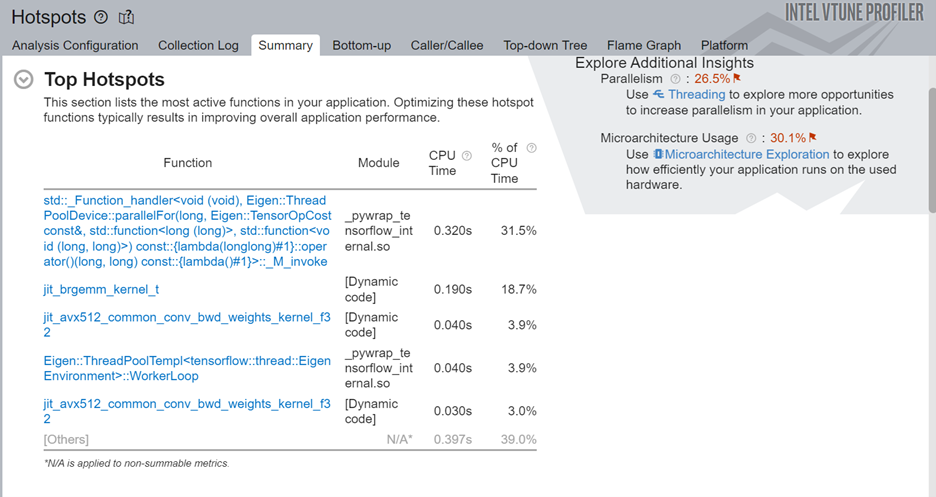Screen dimensions: 936x497
Task: Click help icon beside % of CPU Time
Action: [x=531, y=148]
